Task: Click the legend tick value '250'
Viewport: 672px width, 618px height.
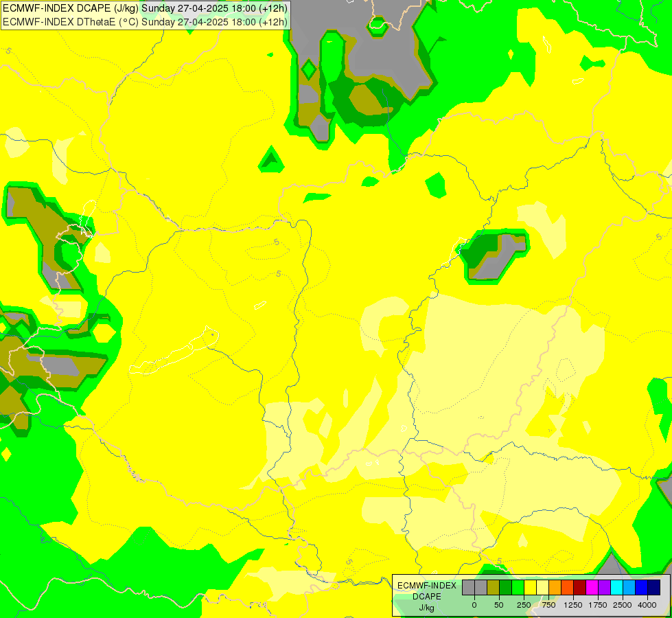Action: [x=524, y=605]
